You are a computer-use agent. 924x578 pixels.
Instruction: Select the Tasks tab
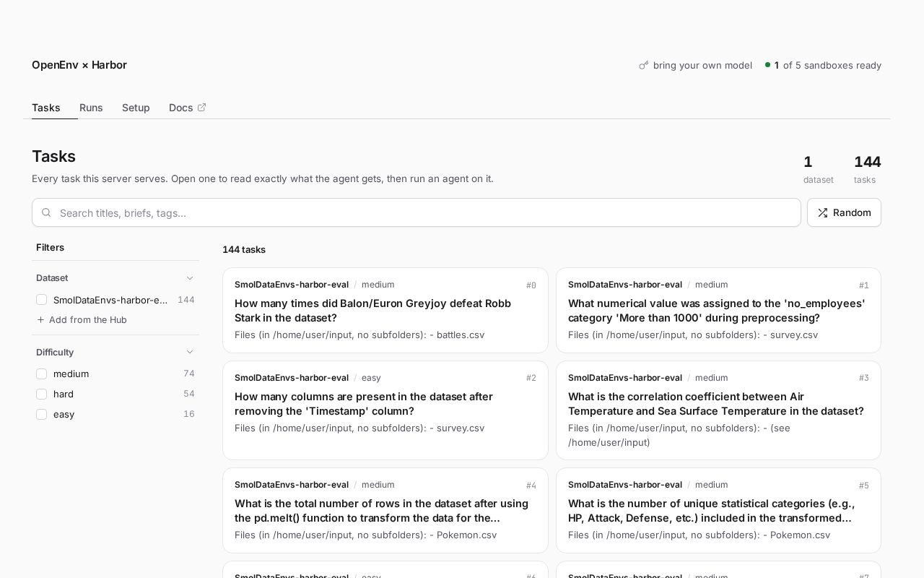(46, 108)
